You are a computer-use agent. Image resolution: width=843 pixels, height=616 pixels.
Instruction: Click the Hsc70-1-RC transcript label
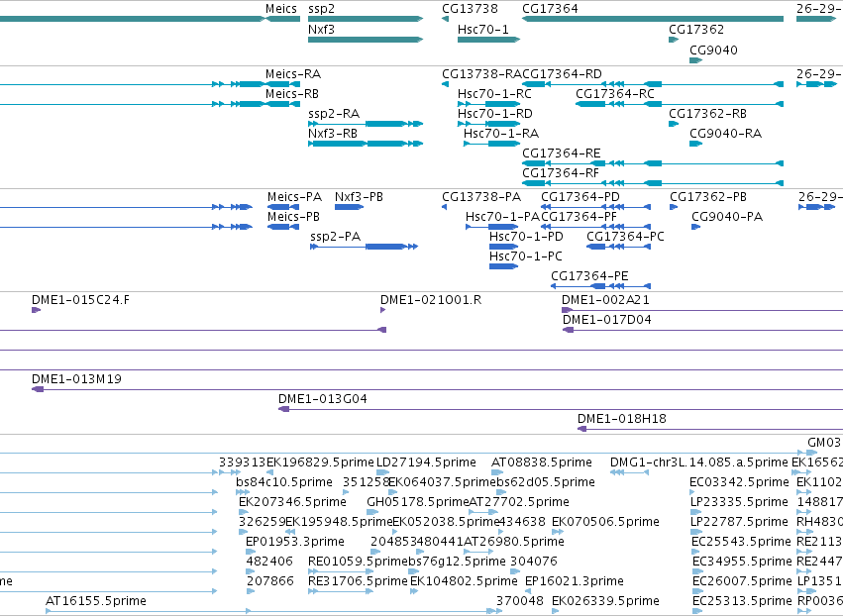[x=494, y=93]
